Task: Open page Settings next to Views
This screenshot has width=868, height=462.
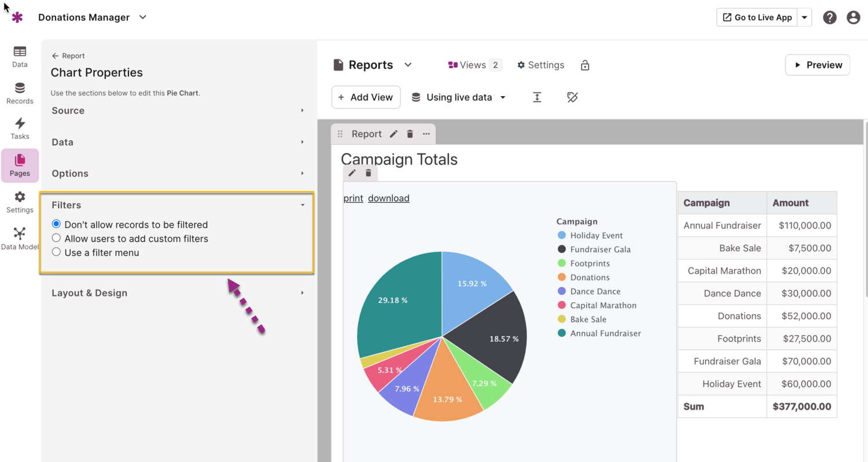Action: (540, 65)
